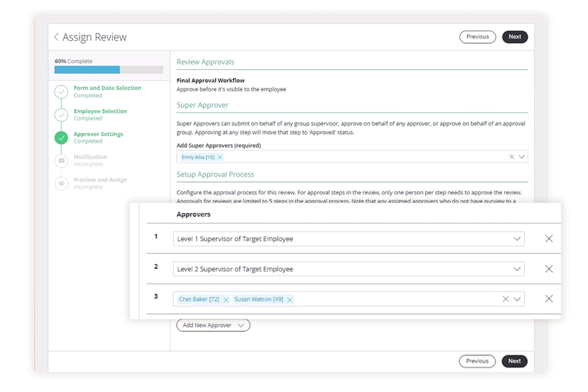Remove Susan Watson [49] tag
The image size is (588, 392).
click(290, 300)
